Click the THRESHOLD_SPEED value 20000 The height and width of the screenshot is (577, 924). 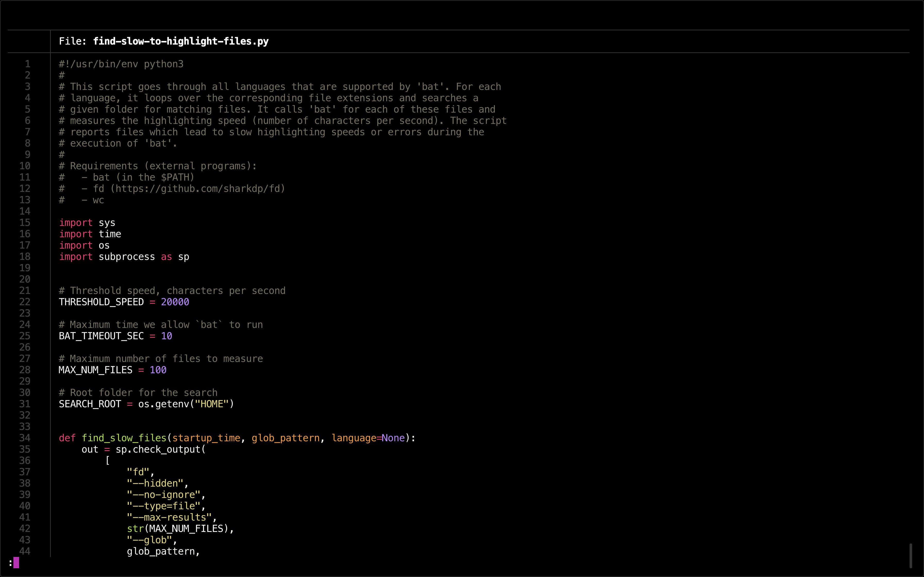[x=175, y=302]
